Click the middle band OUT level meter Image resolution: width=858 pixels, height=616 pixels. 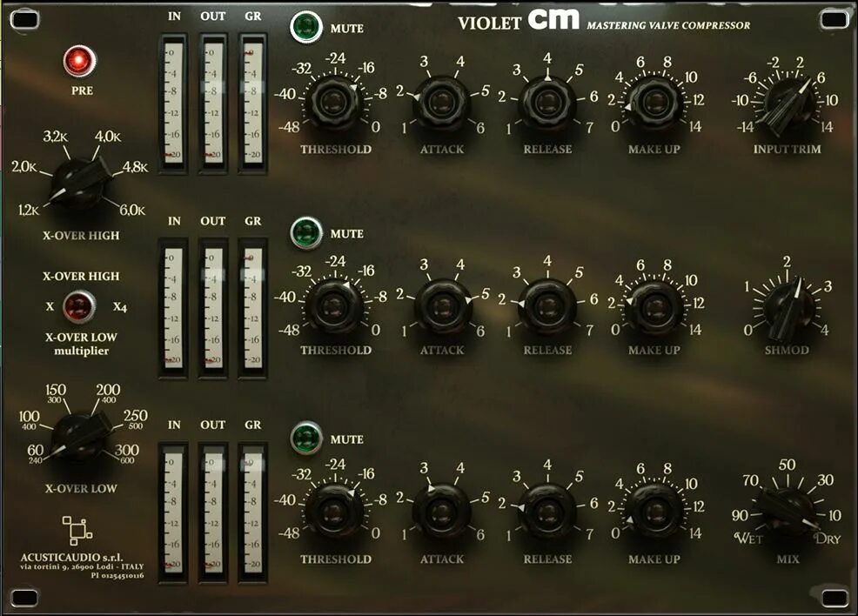213,309
